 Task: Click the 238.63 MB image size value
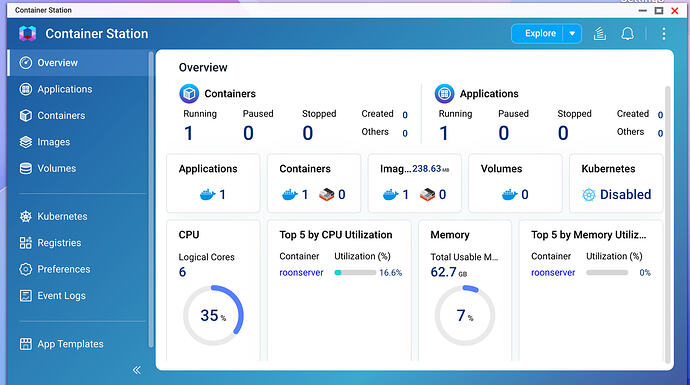click(430, 169)
